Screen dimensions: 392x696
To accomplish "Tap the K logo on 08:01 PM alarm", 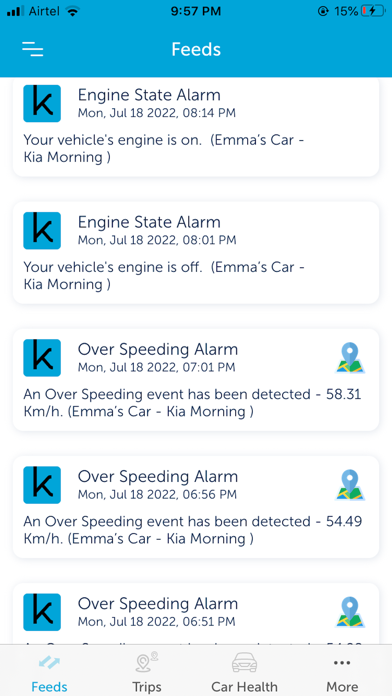I will pos(42,230).
